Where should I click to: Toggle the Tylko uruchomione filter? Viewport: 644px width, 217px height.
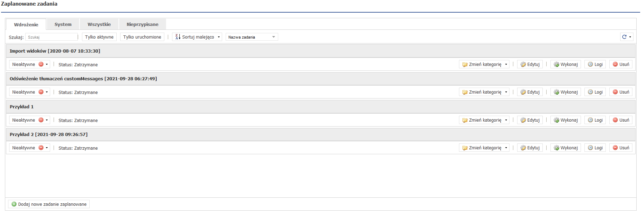click(x=142, y=37)
